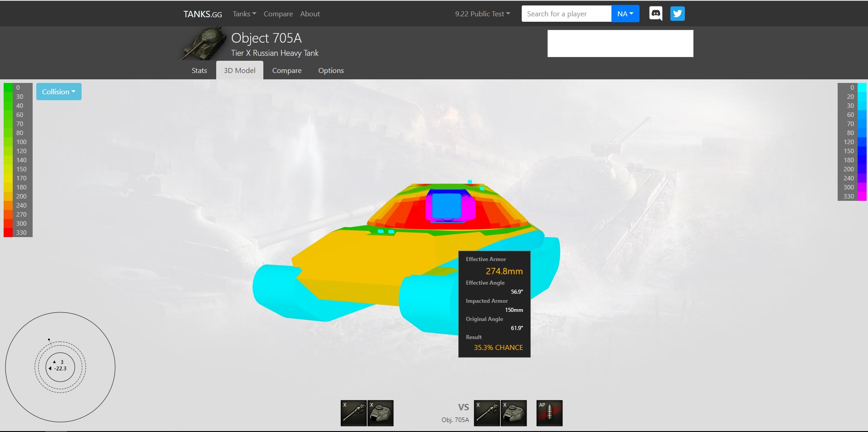Open the Discord link icon
The height and width of the screenshot is (432, 868).
point(655,14)
